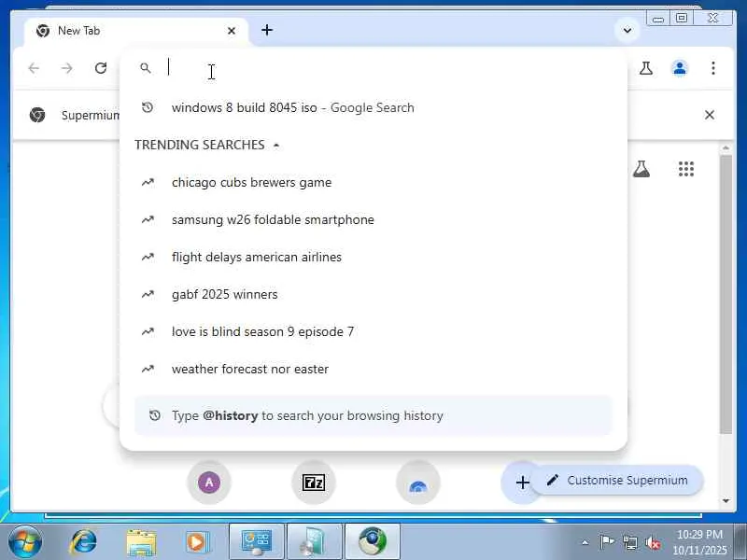Choose the weather forecast nor easter suggestion
The image size is (747, 560).
(373, 369)
